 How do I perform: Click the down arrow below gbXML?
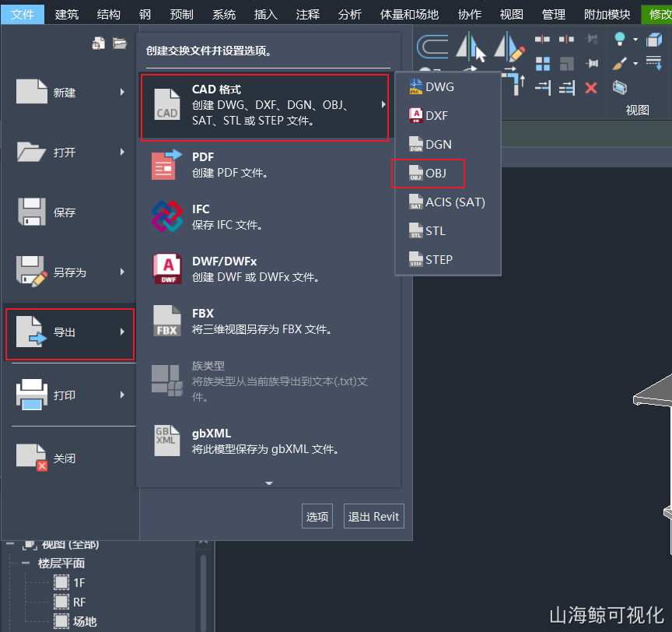coord(269,483)
